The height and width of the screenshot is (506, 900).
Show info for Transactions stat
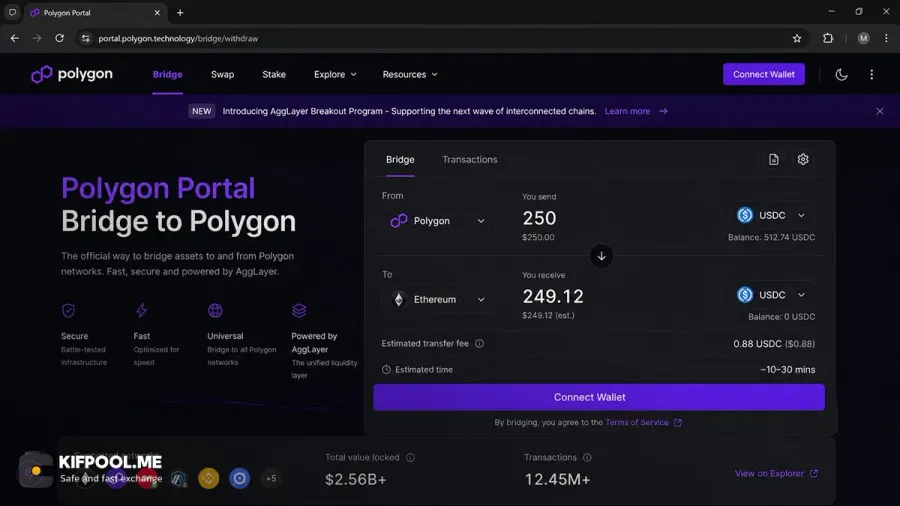pyautogui.click(x=587, y=457)
